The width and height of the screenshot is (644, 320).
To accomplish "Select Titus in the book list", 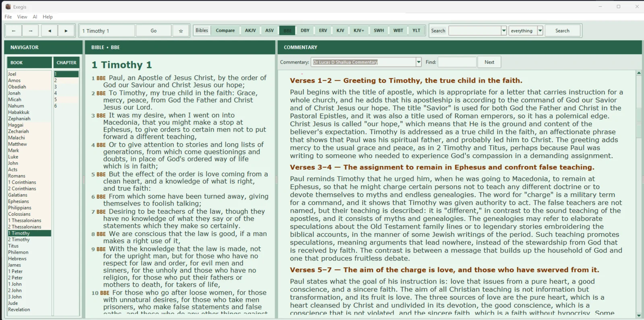I will tap(29, 246).
